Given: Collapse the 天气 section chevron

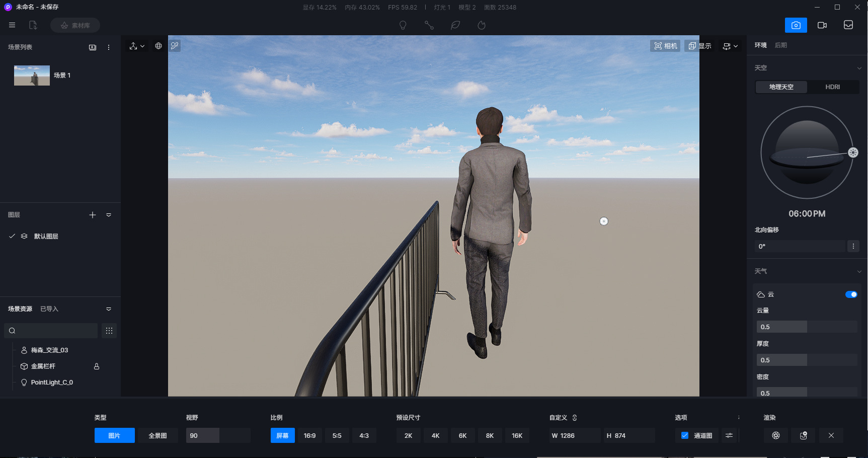Looking at the screenshot, I should pyautogui.click(x=859, y=271).
